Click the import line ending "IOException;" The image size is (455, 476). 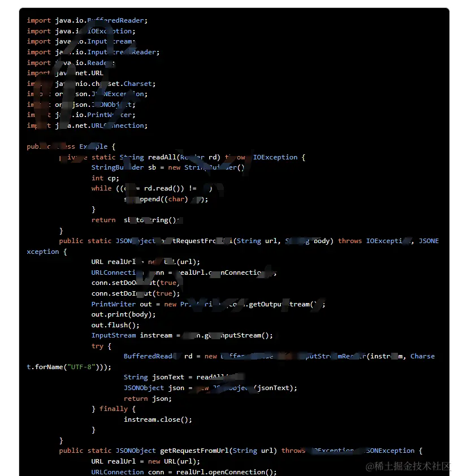tap(81, 31)
